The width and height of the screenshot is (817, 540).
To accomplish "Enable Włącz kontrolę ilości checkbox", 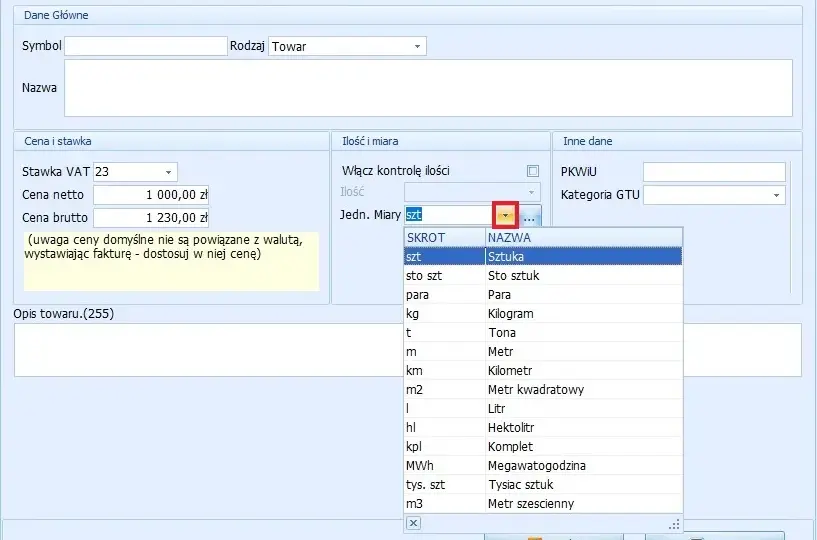I will tap(533, 171).
